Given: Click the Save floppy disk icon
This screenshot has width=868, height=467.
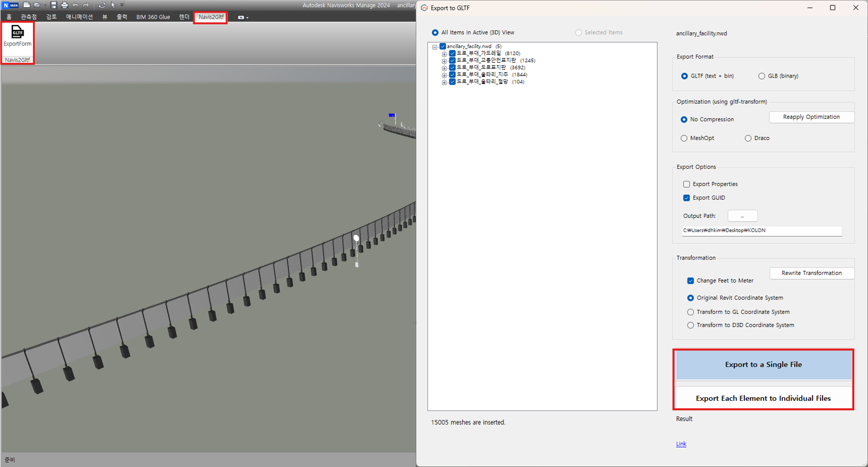Looking at the screenshot, I should tap(54, 5).
